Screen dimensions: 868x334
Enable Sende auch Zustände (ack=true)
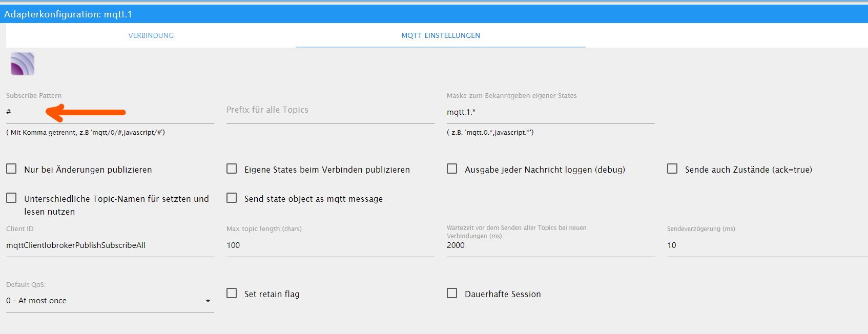[672, 169]
